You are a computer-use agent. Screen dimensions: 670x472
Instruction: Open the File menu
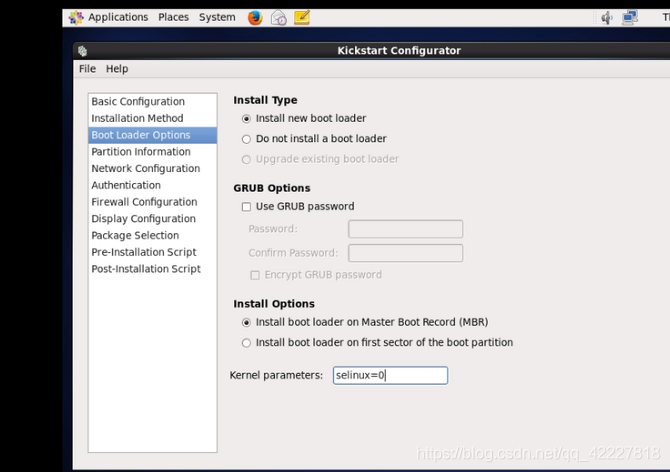(87, 69)
